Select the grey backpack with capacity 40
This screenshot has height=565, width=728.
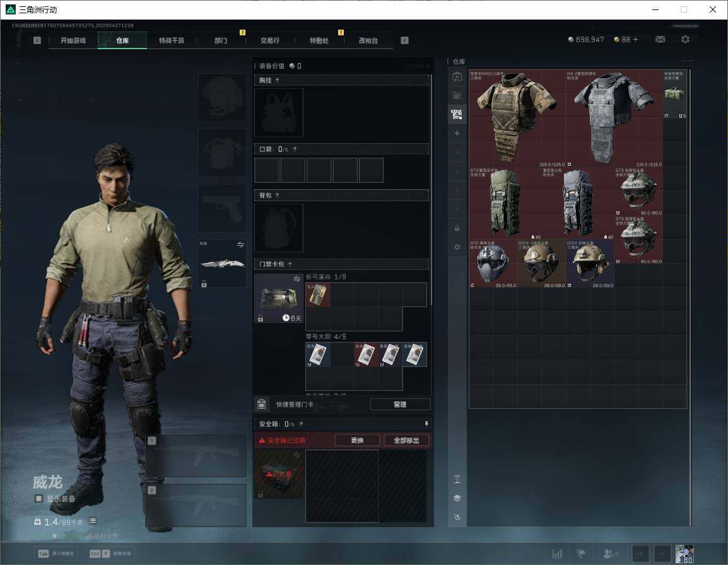pyautogui.click(x=578, y=203)
